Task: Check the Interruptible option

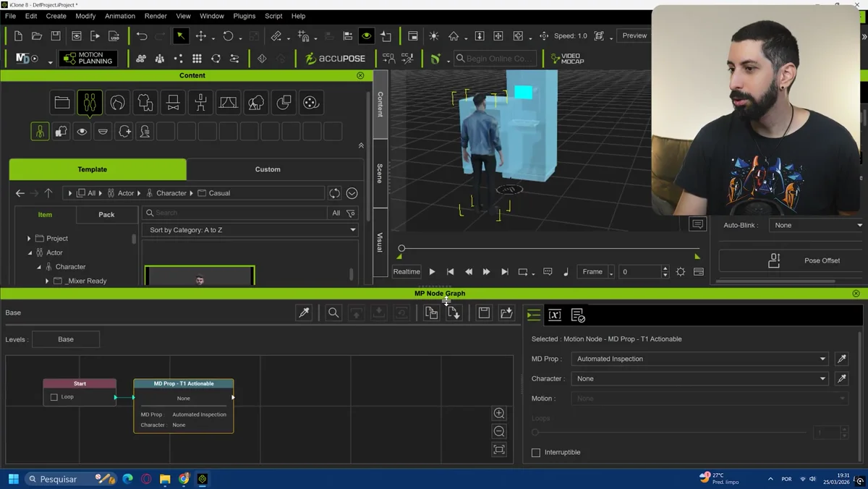Action: point(536,453)
